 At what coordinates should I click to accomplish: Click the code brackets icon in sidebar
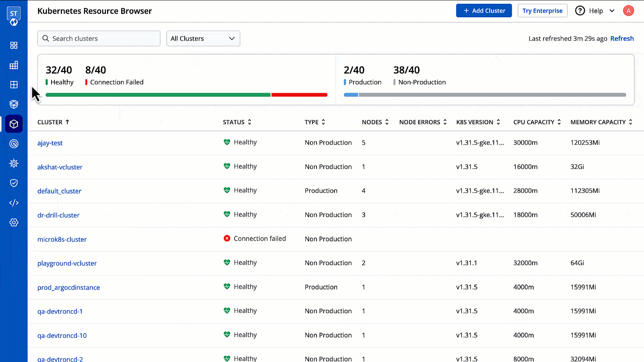click(x=14, y=203)
